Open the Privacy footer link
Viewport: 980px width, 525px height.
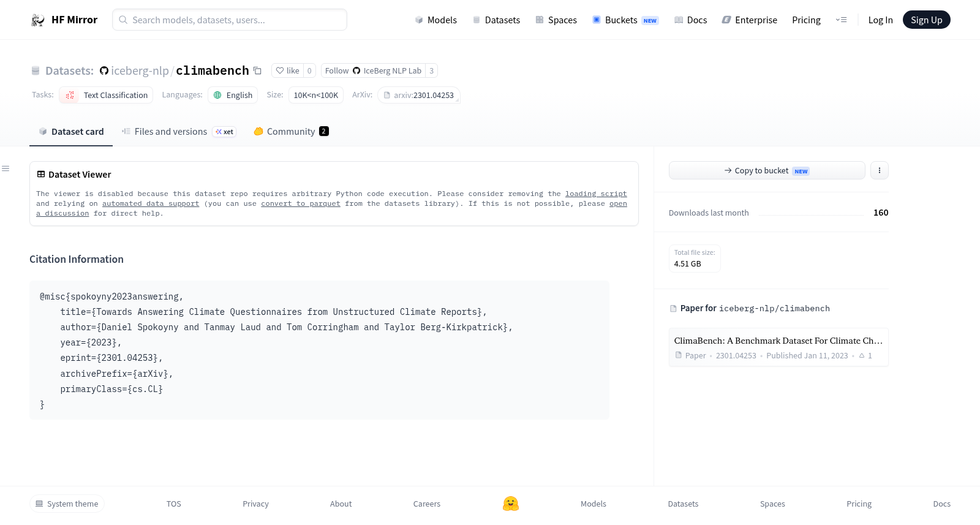255,504
